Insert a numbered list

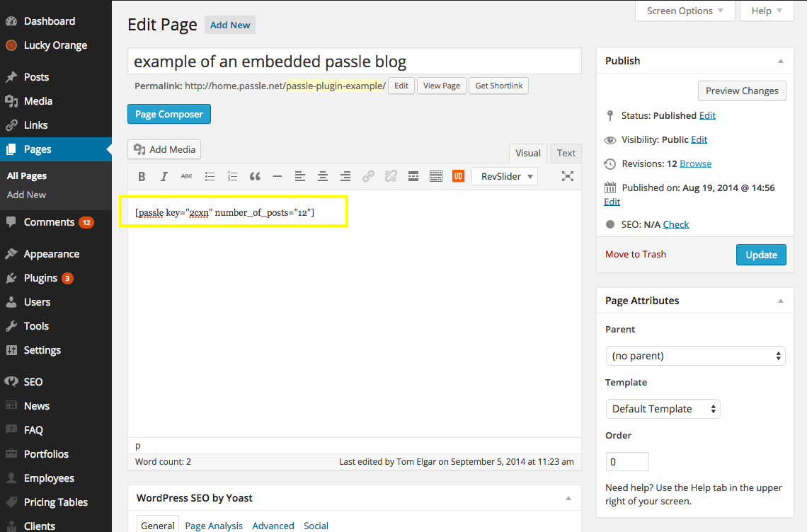[x=232, y=176]
